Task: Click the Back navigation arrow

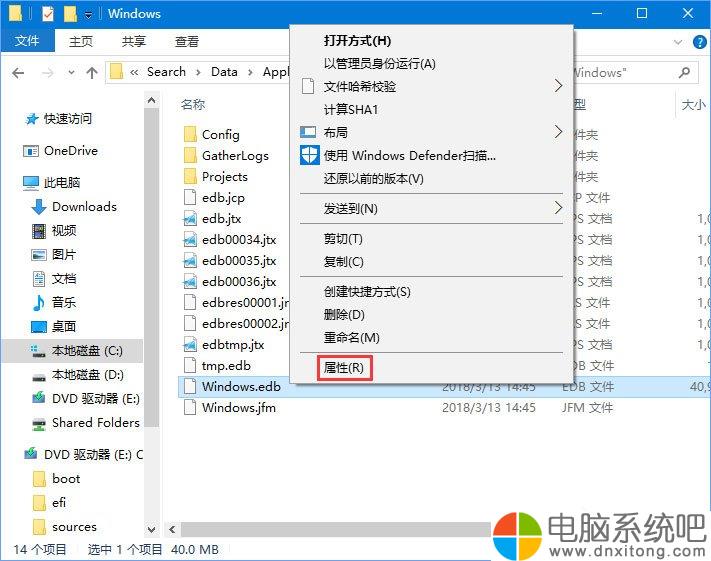Action: (x=18, y=73)
